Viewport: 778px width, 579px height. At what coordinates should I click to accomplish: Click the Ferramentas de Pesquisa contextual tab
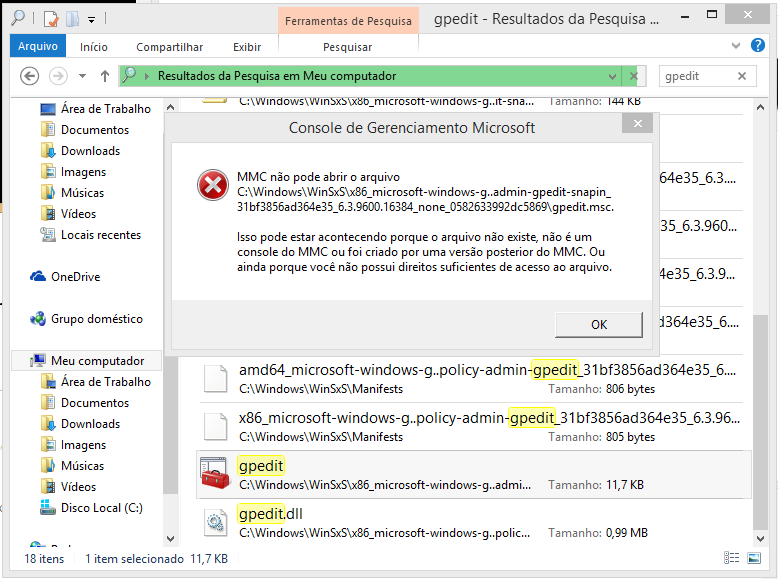(x=348, y=21)
